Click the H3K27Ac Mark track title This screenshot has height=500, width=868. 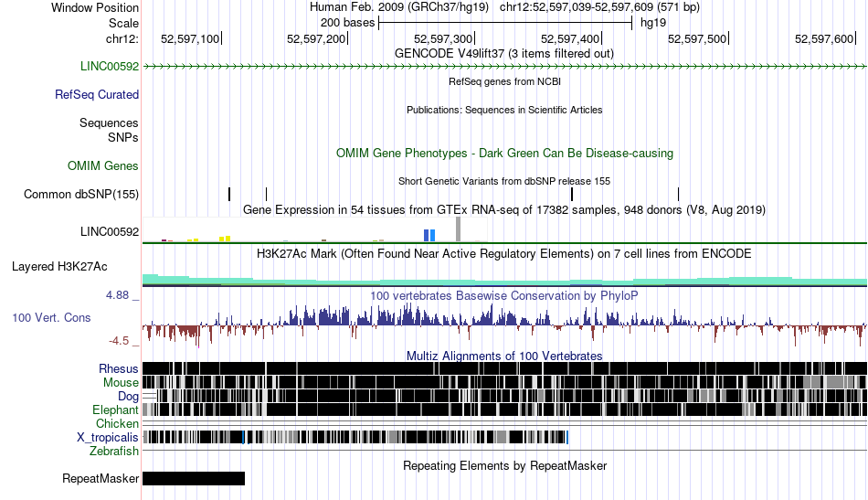[503, 254]
